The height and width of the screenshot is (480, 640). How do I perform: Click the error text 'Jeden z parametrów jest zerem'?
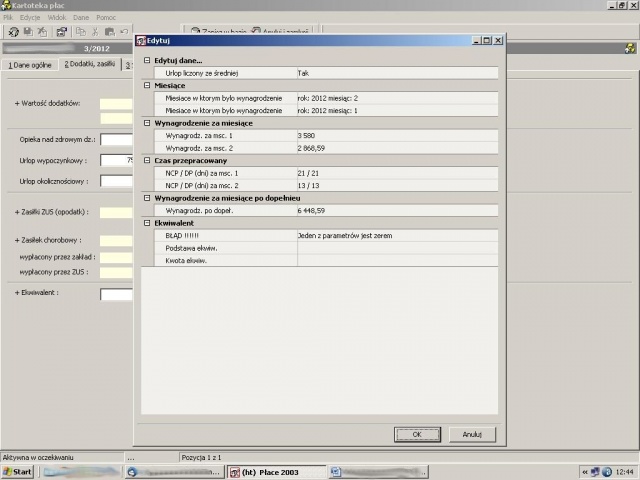pos(345,236)
